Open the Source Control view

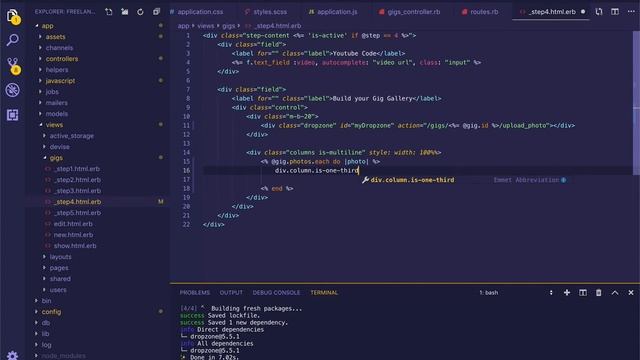click(x=13, y=65)
